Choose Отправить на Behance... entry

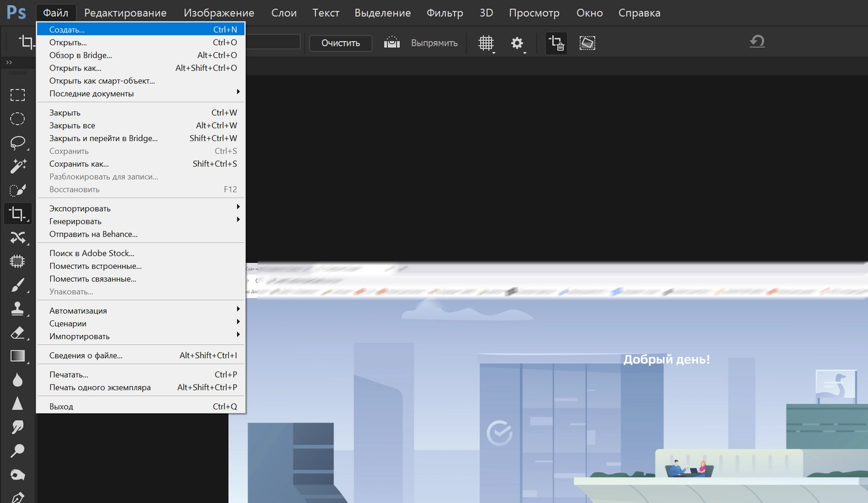click(x=141, y=234)
